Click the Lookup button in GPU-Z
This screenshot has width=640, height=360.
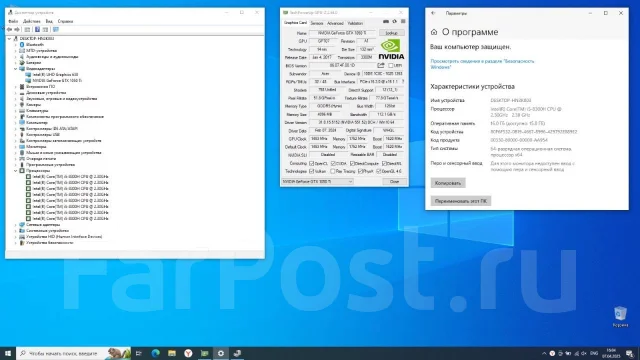[x=391, y=33]
